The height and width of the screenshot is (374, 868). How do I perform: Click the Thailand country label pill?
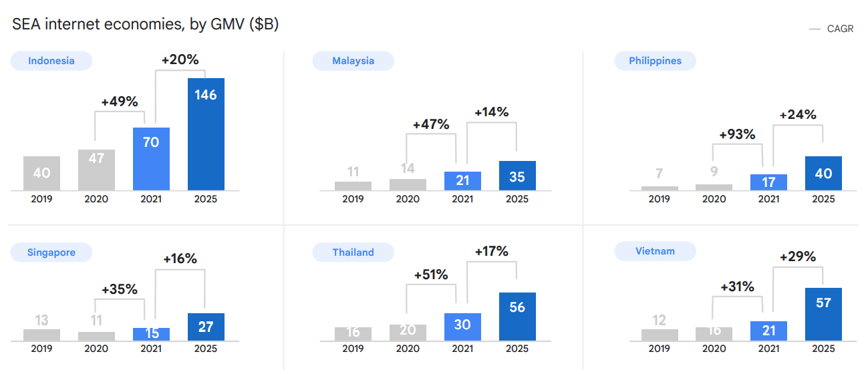click(x=353, y=252)
